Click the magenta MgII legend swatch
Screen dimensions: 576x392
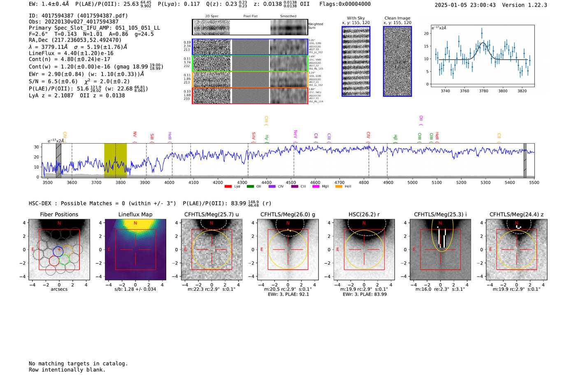[316, 187]
